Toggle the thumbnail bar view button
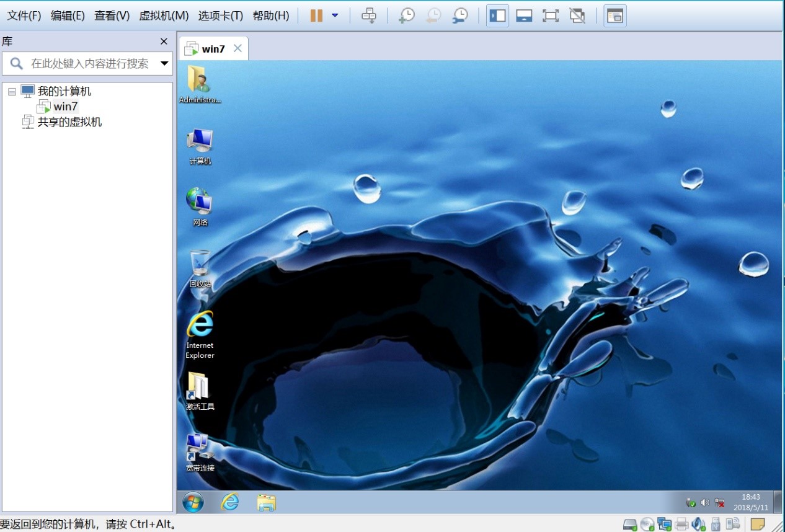The image size is (785, 532). pos(524,16)
